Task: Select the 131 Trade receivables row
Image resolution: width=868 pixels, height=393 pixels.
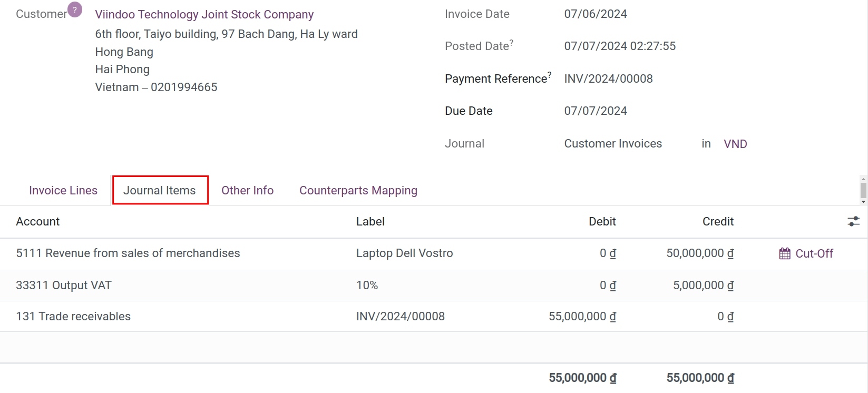Action: [73, 316]
